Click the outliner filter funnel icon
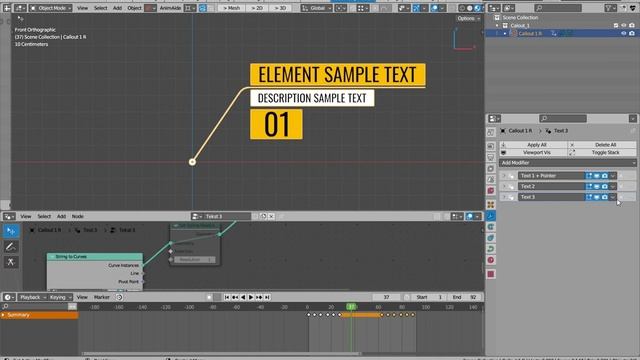Viewport: 640px width, 360px height. tap(611, 8)
